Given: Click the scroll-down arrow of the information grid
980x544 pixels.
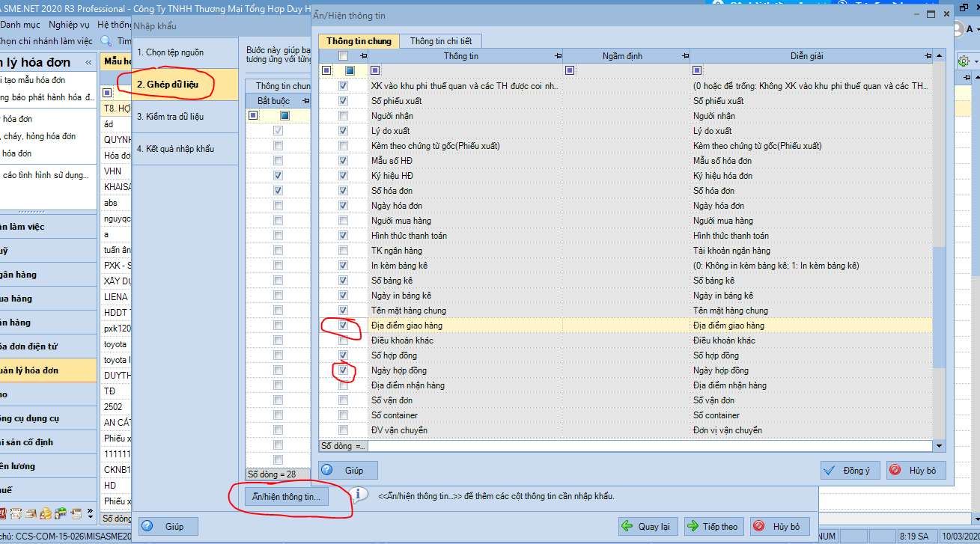Looking at the screenshot, I should pos(939,446).
